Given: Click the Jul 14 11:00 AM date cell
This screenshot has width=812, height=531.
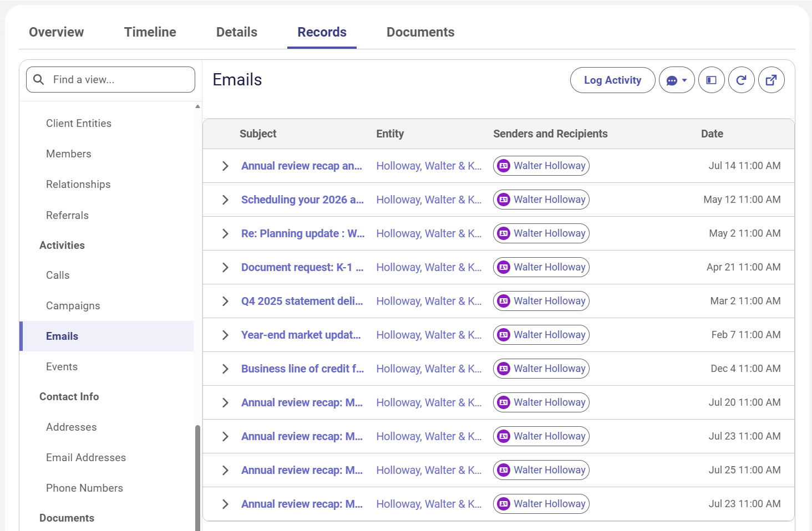Looking at the screenshot, I should click(x=744, y=166).
